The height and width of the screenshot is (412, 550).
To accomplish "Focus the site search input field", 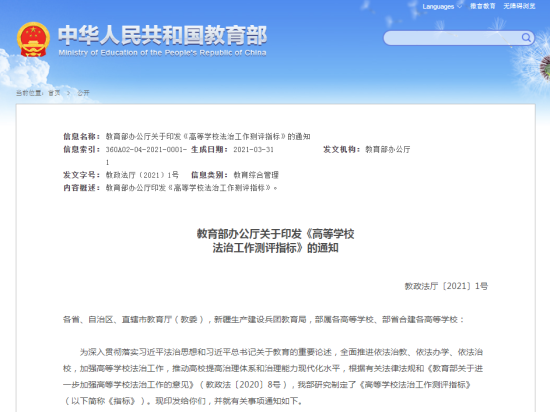I will coord(452,38).
